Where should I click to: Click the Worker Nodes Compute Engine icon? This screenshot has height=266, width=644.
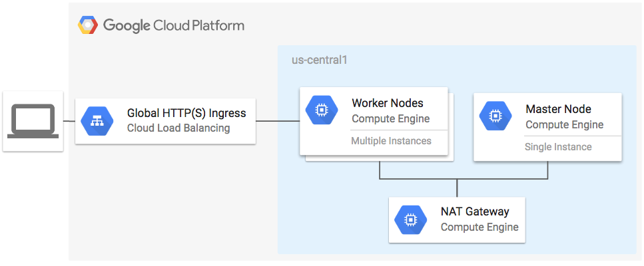point(322,110)
